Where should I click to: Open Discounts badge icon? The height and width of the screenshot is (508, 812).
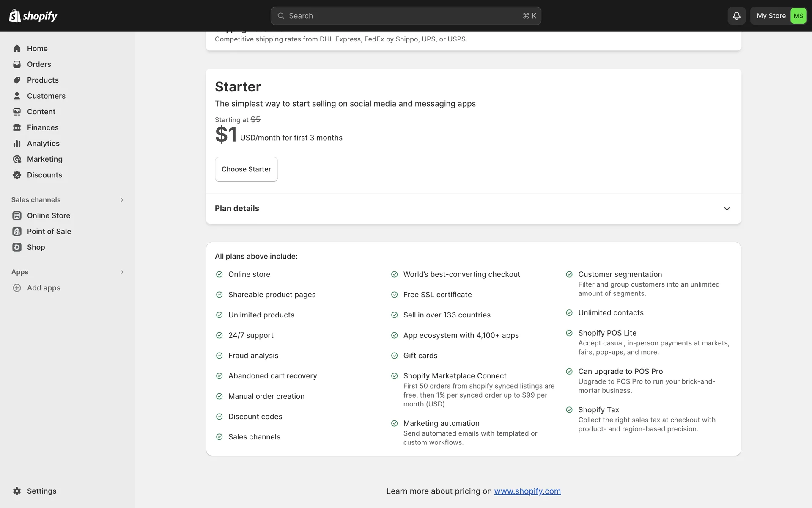17,175
